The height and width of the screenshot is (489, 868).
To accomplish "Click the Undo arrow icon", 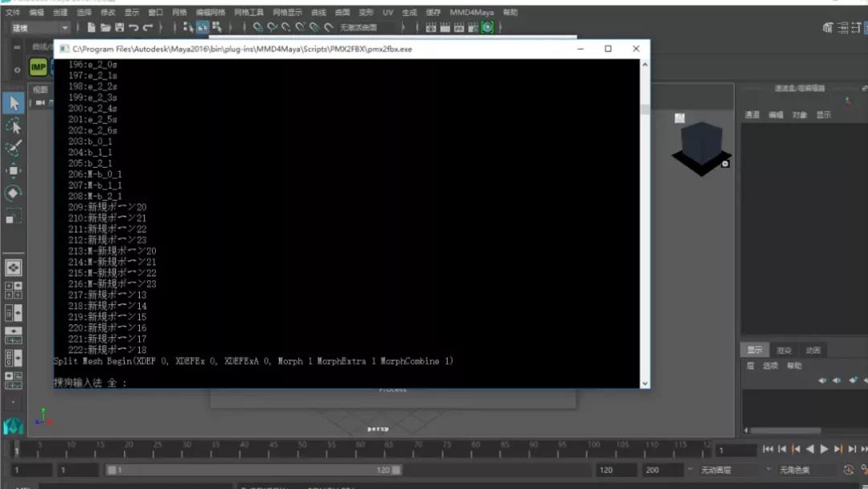I will pyautogui.click(x=133, y=27).
